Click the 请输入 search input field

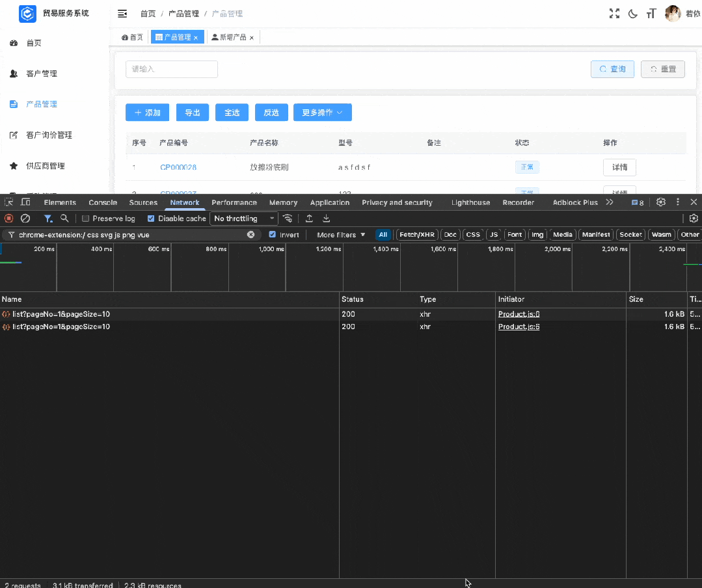click(171, 69)
